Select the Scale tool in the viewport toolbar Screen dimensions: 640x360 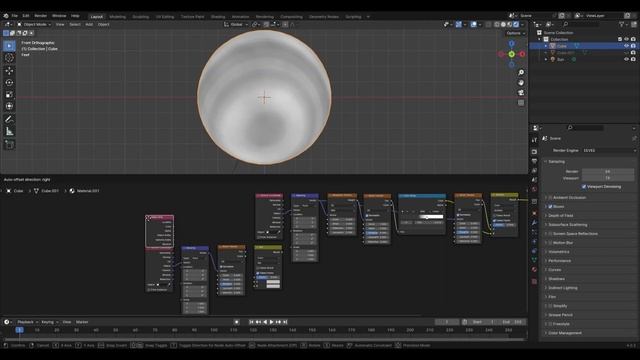click(9, 94)
